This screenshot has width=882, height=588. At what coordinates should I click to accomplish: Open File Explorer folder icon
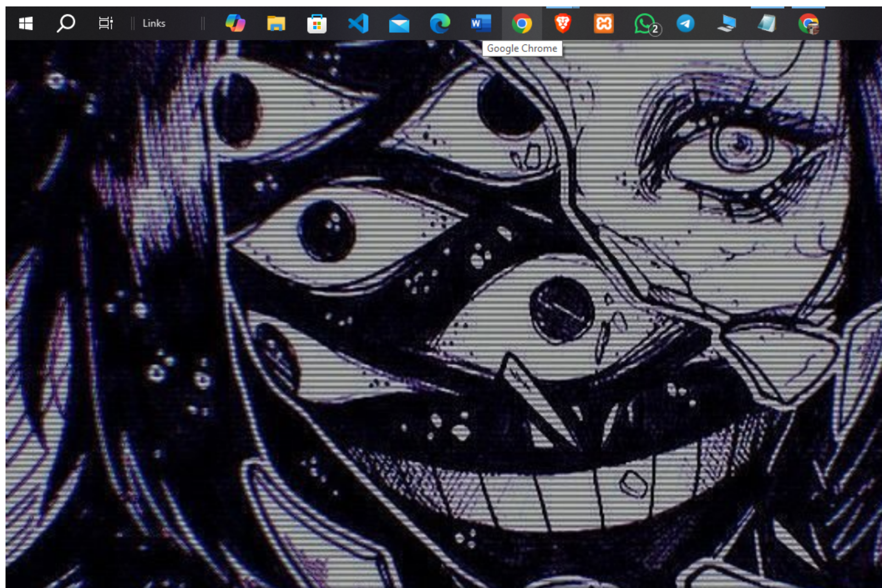(x=276, y=23)
